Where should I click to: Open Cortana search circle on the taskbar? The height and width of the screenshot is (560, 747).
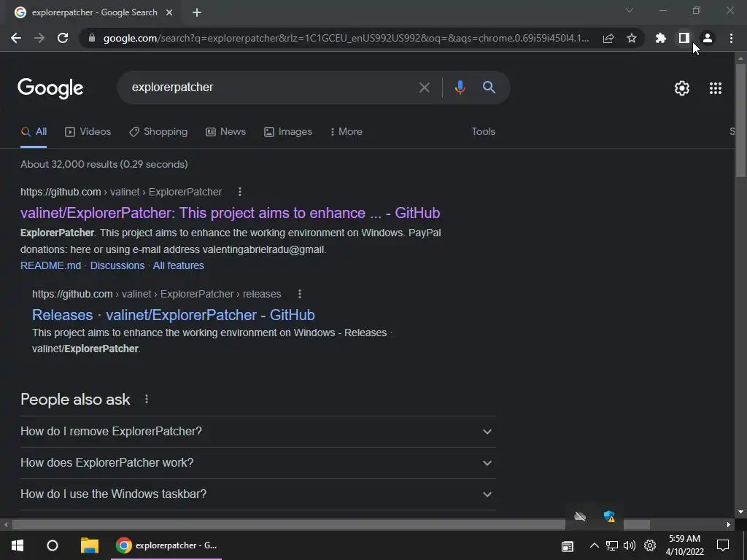[53, 545]
